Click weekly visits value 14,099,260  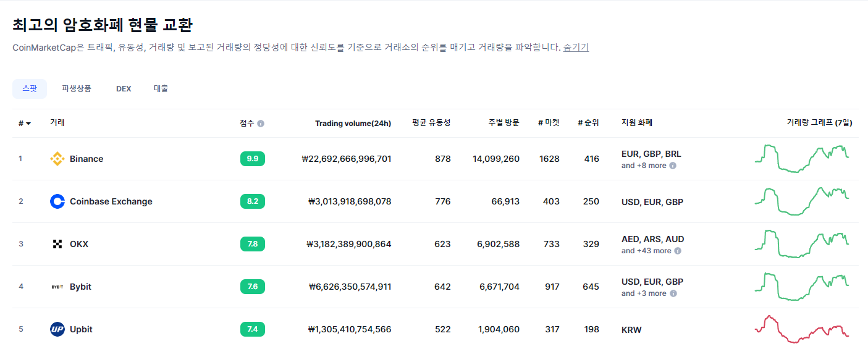tap(496, 159)
